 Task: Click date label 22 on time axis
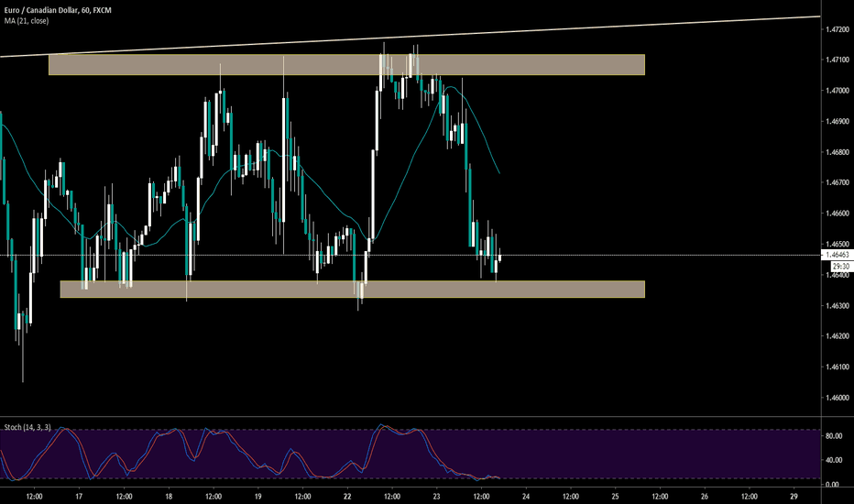(347, 497)
